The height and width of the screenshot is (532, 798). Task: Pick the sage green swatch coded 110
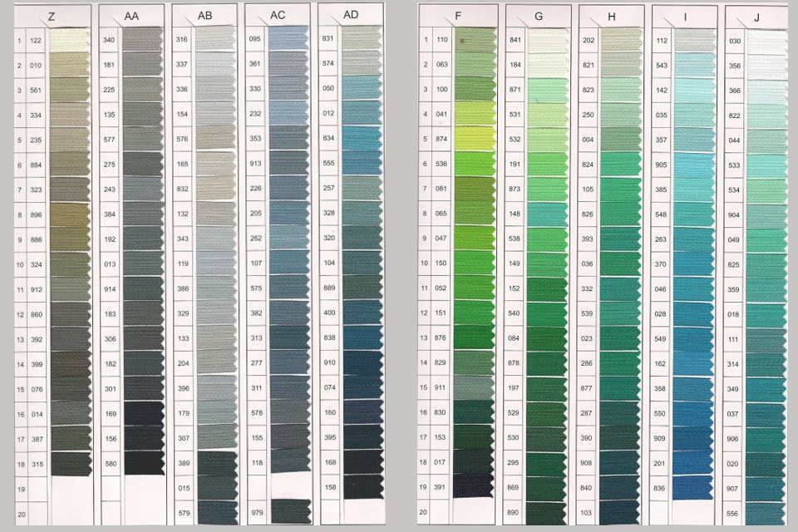[x=475, y=39]
